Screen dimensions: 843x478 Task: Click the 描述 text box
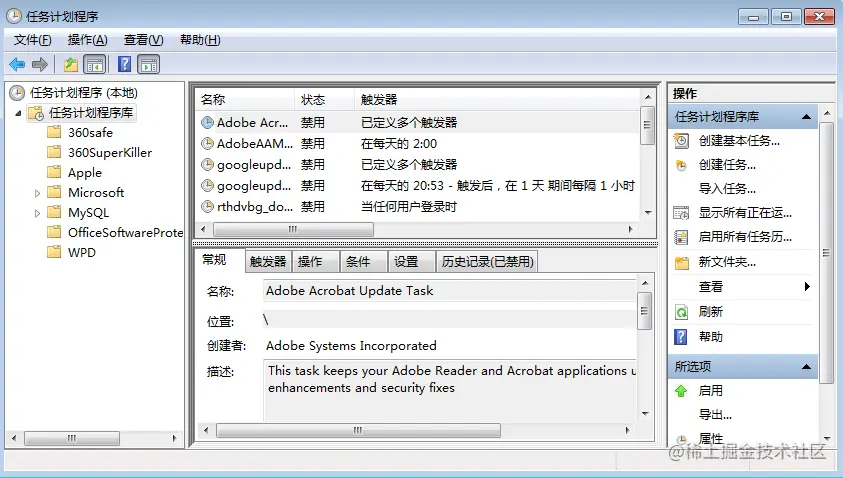450,390
